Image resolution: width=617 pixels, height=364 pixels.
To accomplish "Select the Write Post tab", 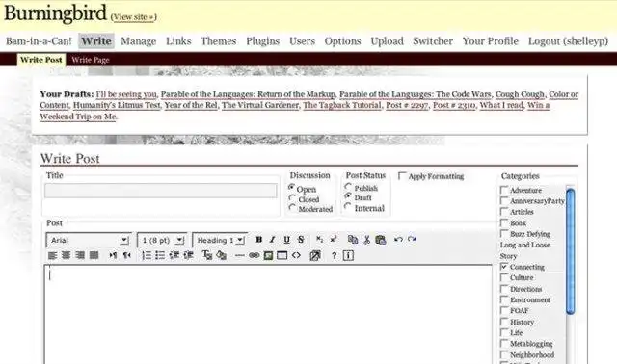I will pyautogui.click(x=41, y=60).
